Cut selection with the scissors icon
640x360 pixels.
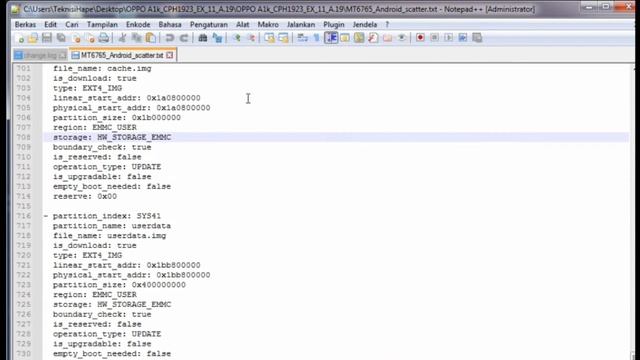[122, 38]
